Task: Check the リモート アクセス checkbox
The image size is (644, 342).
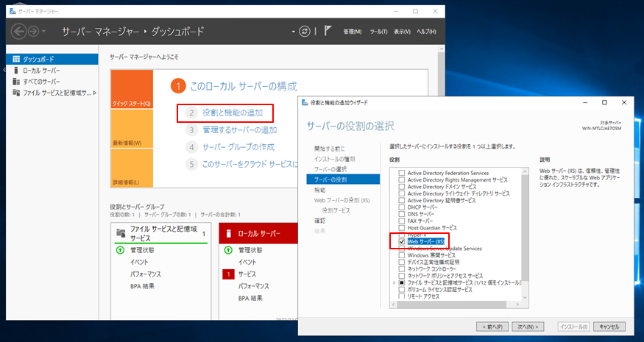Action: [402, 296]
